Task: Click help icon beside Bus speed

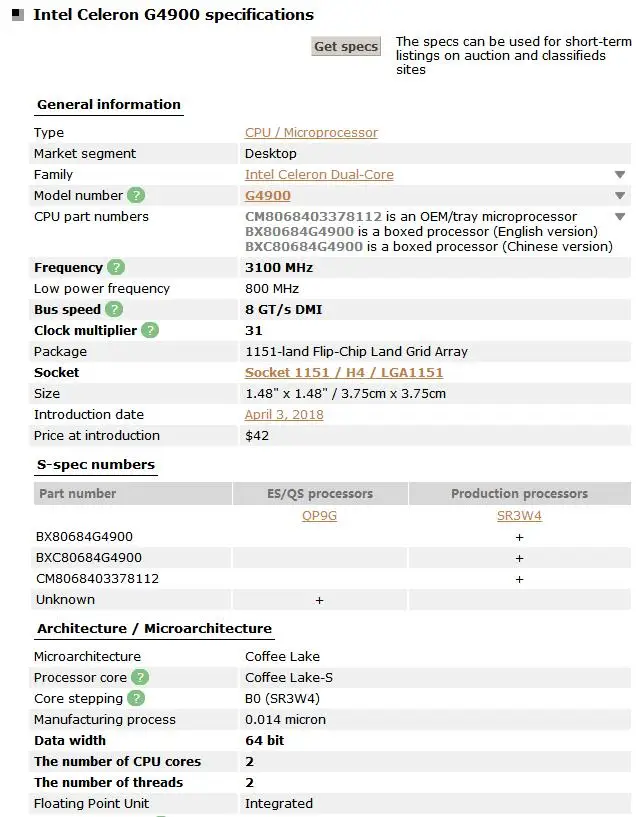Action: click(114, 310)
